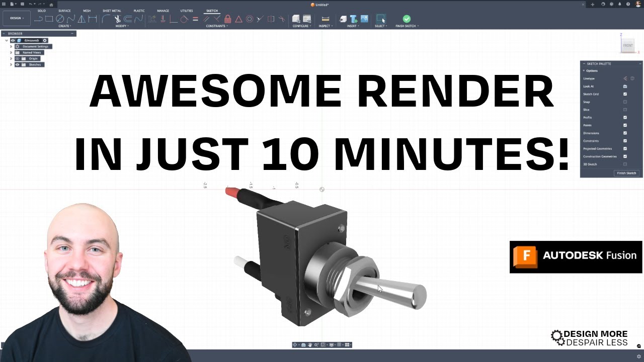Viewport: 644px width, 362px height.
Task: Switch to the Sheet Metal tab
Action: point(112,11)
